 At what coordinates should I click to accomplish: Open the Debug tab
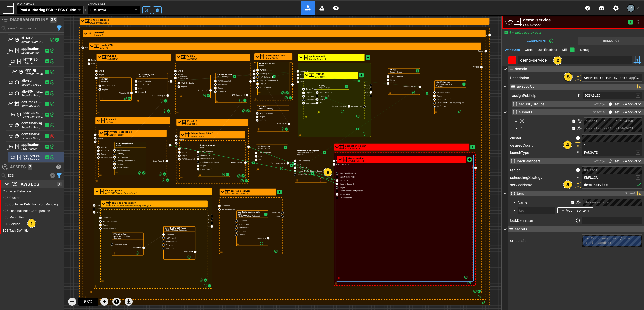[585, 50]
